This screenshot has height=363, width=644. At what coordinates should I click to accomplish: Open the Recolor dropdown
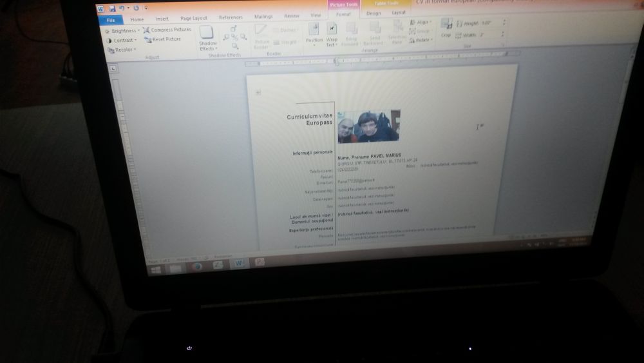(122, 50)
